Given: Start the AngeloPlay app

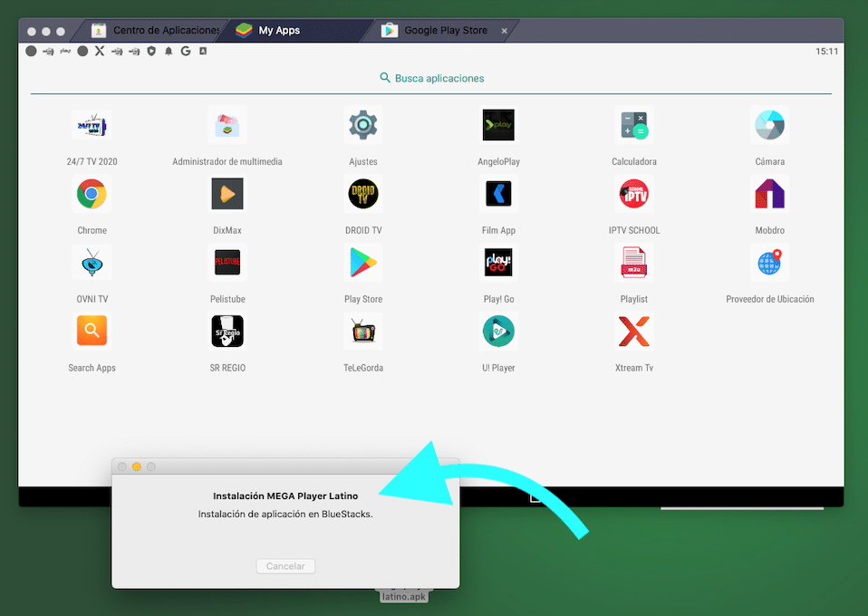Looking at the screenshot, I should 497,125.
